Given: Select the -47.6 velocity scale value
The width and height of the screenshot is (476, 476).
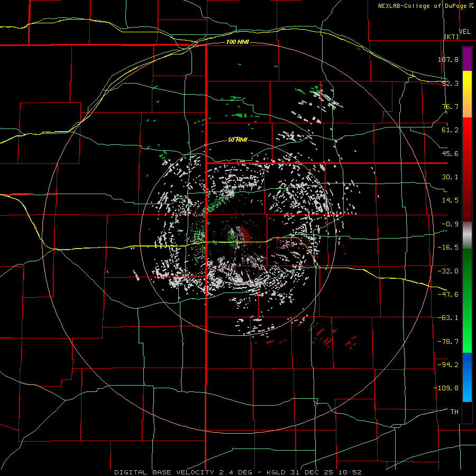Looking at the screenshot, I should (x=448, y=295).
